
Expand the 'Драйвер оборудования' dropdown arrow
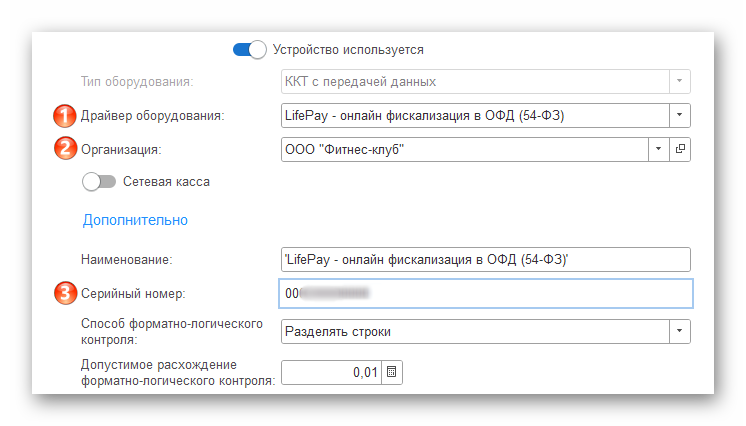680,116
